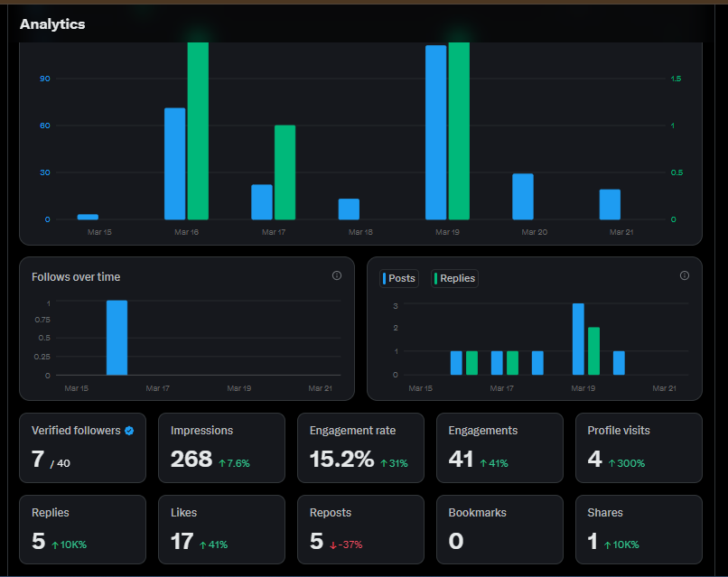Screen dimensions: 728x577
Task: Toggle the Posts legend chip
Action: click(x=399, y=278)
